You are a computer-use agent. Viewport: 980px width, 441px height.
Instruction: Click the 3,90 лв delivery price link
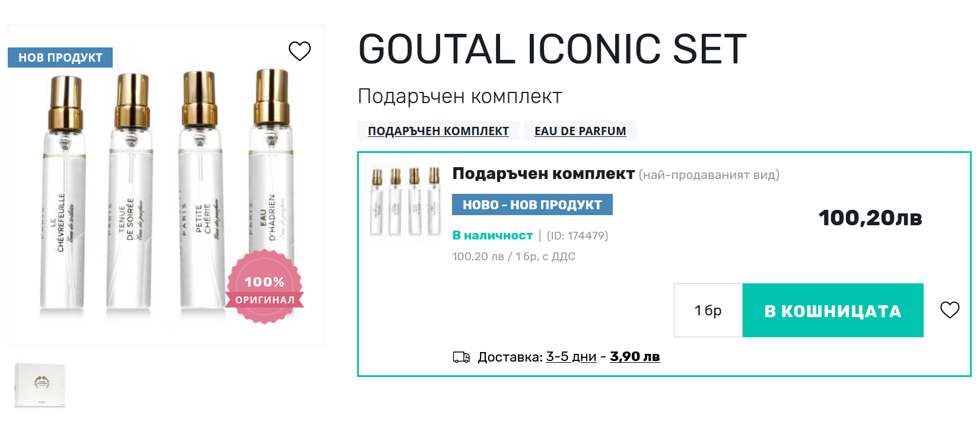[635, 357]
